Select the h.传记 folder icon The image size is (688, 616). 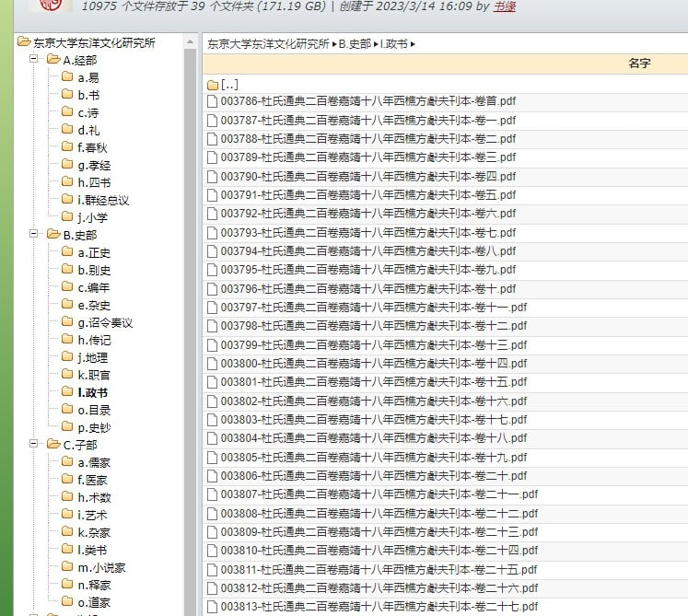pos(67,339)
